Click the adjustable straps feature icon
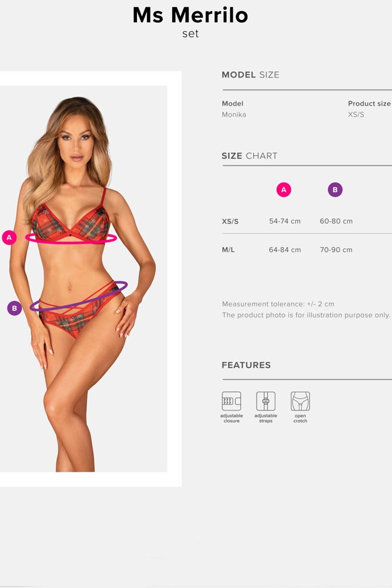The width and height of the screenshot is (392, 588). pos(266,401)
